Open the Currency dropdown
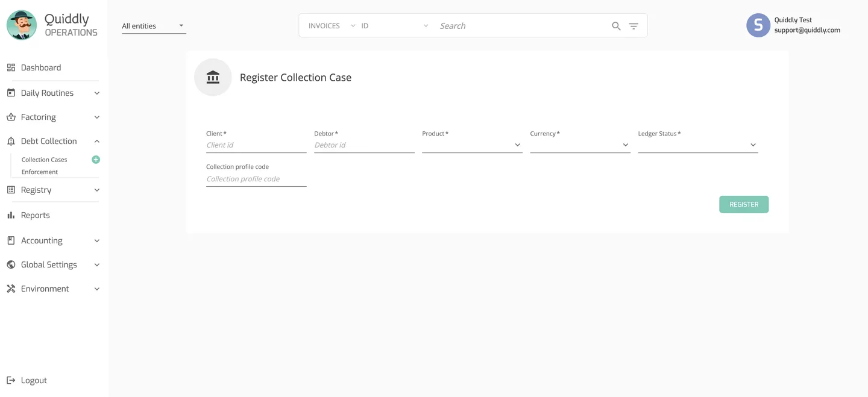 [580, 145]
